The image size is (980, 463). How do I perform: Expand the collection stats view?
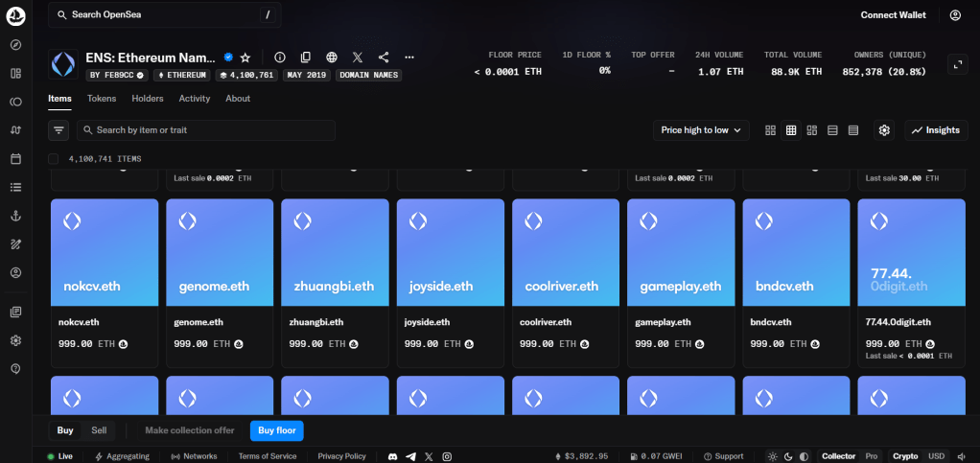[x=957, y=64]
